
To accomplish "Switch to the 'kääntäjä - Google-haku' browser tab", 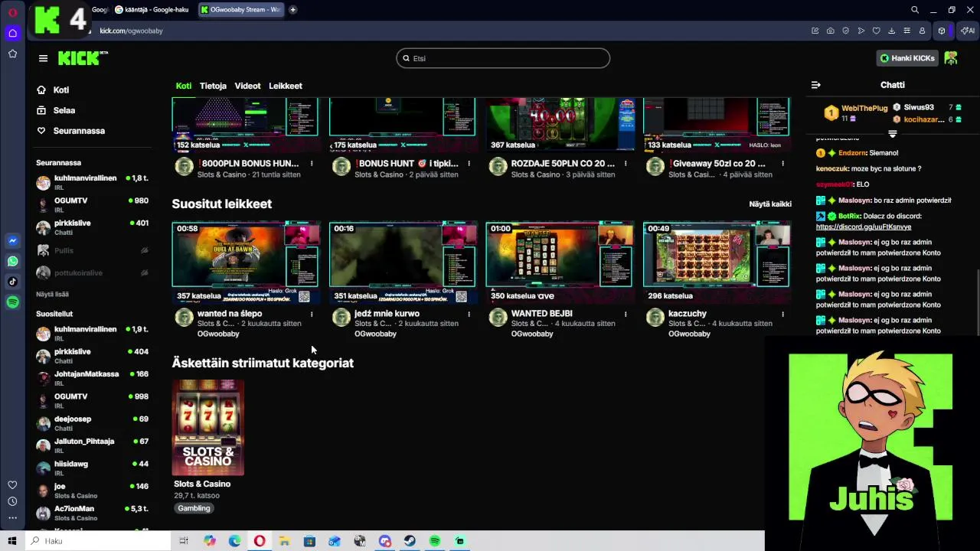I will tap(152, 10).
